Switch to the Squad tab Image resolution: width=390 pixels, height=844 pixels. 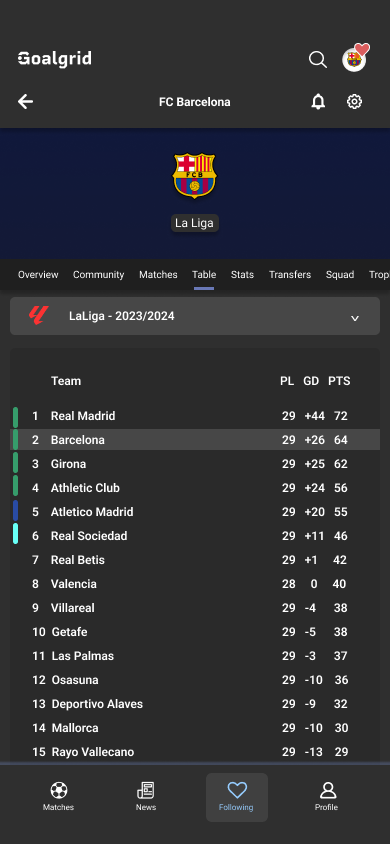pyautogui.click(x=340, y=275)
